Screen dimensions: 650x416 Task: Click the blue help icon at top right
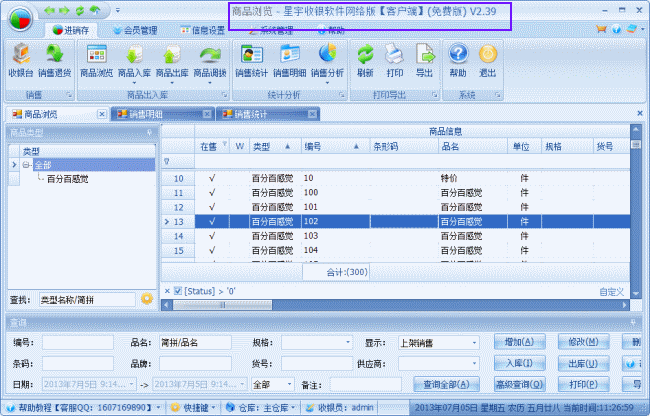[x=616, y=29]
